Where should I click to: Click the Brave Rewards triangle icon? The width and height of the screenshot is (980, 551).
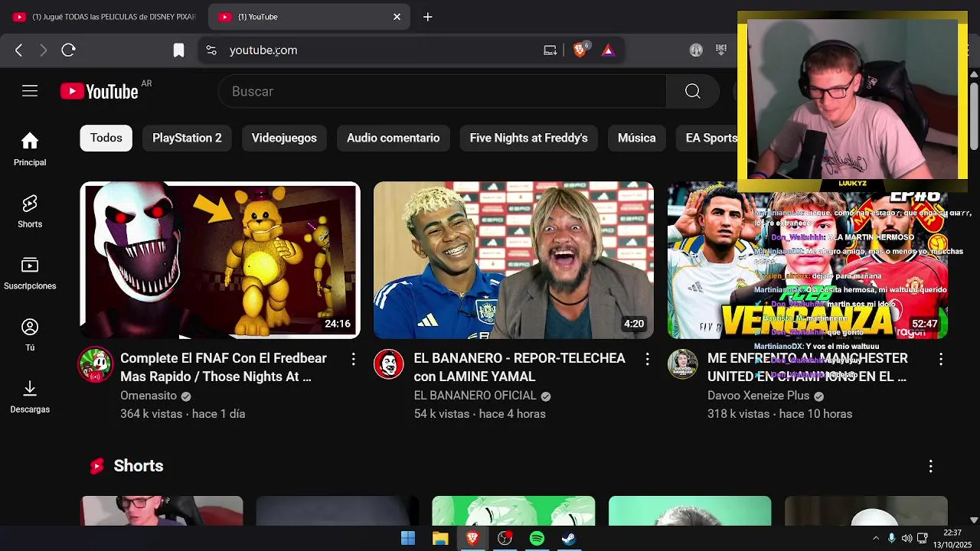tap(608, 50)
